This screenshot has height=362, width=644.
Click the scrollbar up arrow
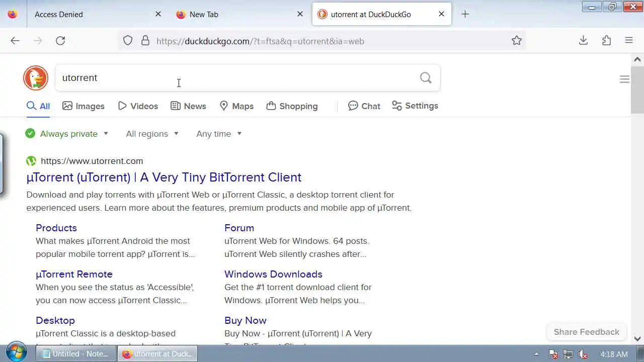tap(637, 59)
